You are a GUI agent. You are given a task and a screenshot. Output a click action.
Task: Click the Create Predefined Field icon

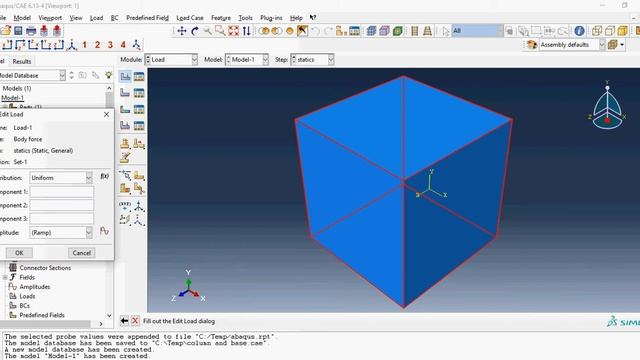tap(125, 109)
